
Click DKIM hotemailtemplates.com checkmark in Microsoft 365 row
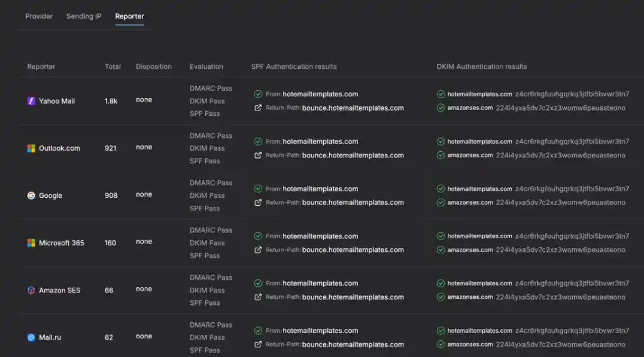pos(441,236)
